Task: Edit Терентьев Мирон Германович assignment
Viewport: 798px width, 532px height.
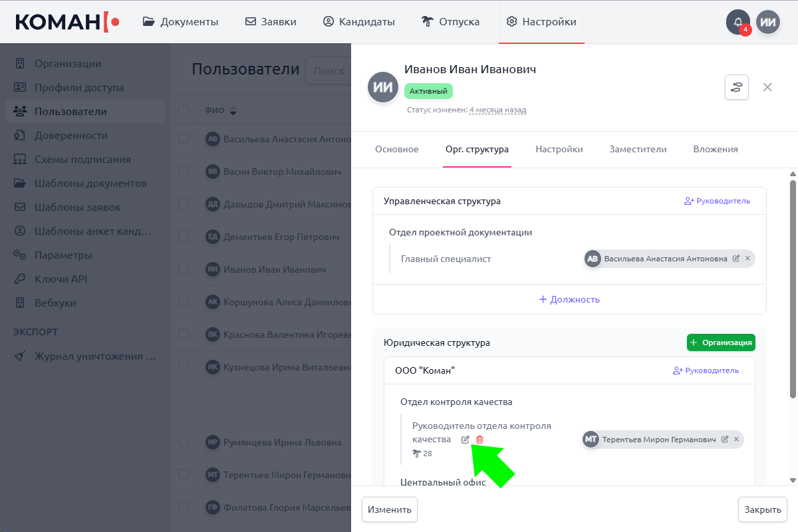Action: click(725, 440)
